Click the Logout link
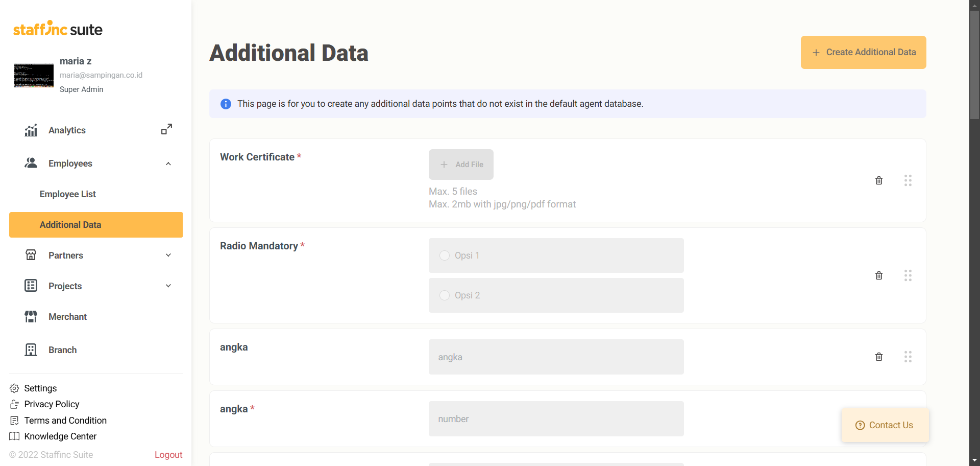Image resolution: width=980 pixels, height=466 pixels. click(x=168, y=455)
